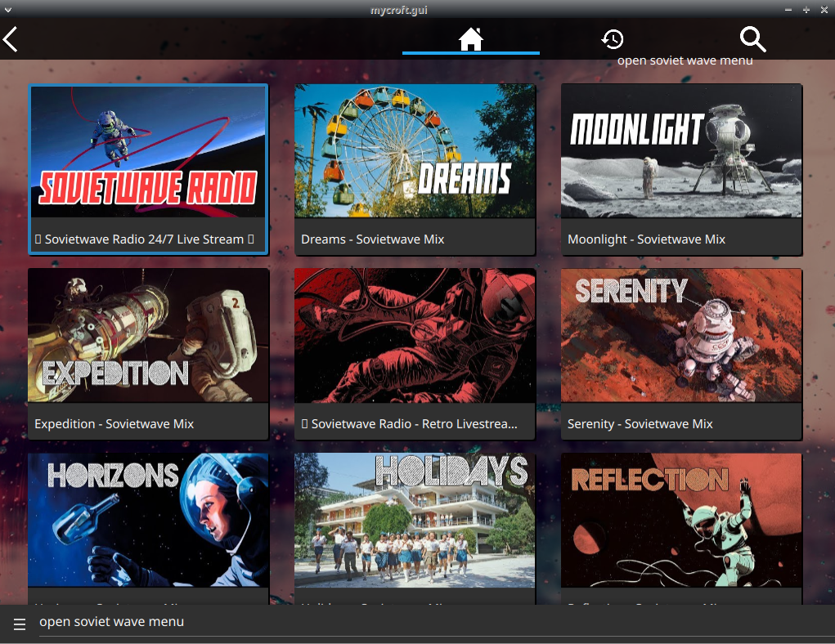Open the hamburger menu at bottom left
835x644 pixels.
point(20,624)
